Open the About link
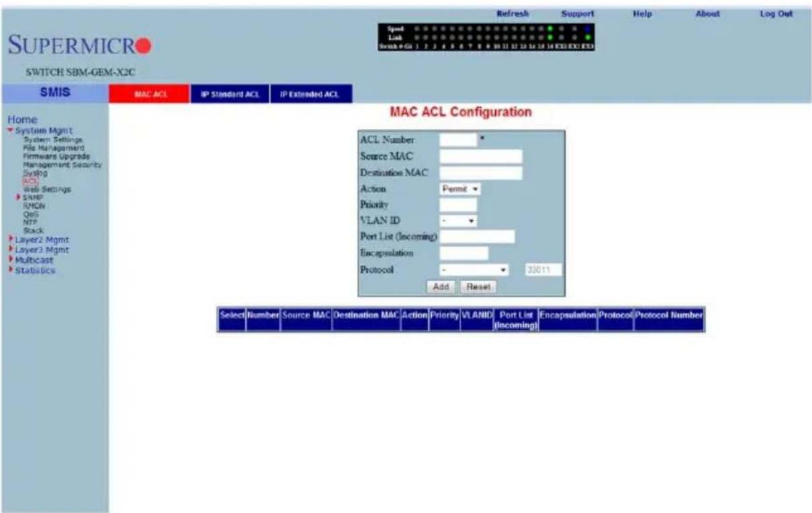The image size is (812, 513). tap(708, 13)
